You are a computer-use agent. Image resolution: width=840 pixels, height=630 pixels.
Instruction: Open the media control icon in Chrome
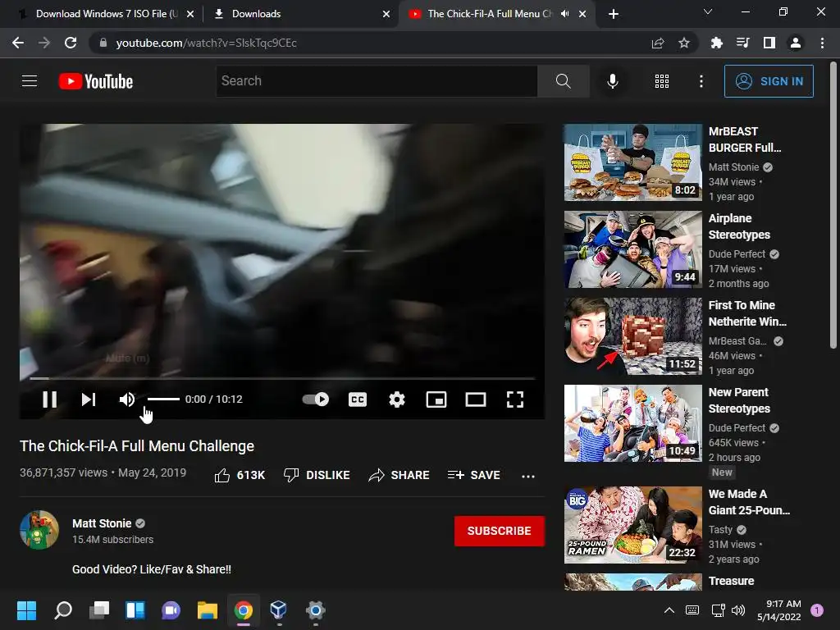(742, 43)
